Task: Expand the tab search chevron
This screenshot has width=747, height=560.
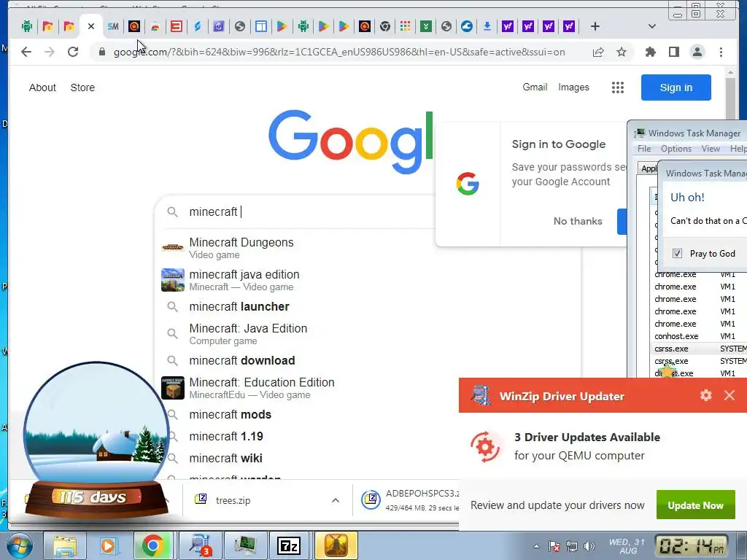Action: pyautogui.click(x=651, y=26)
